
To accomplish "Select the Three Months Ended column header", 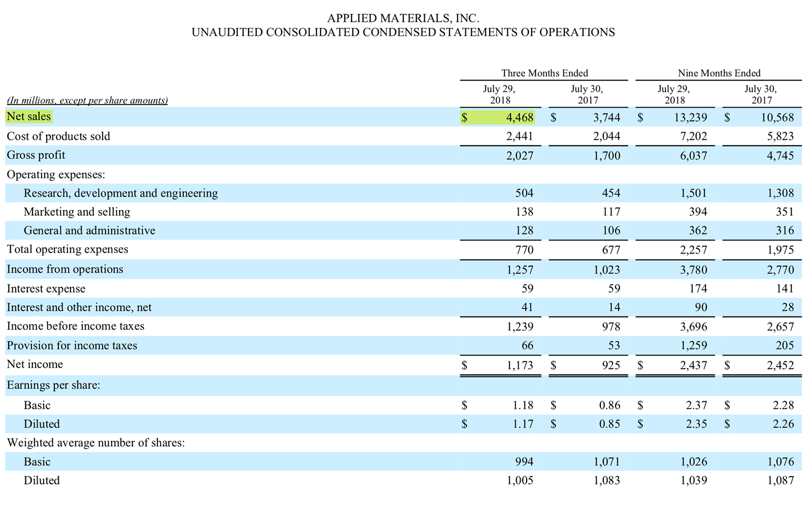I will pos(544,73).
